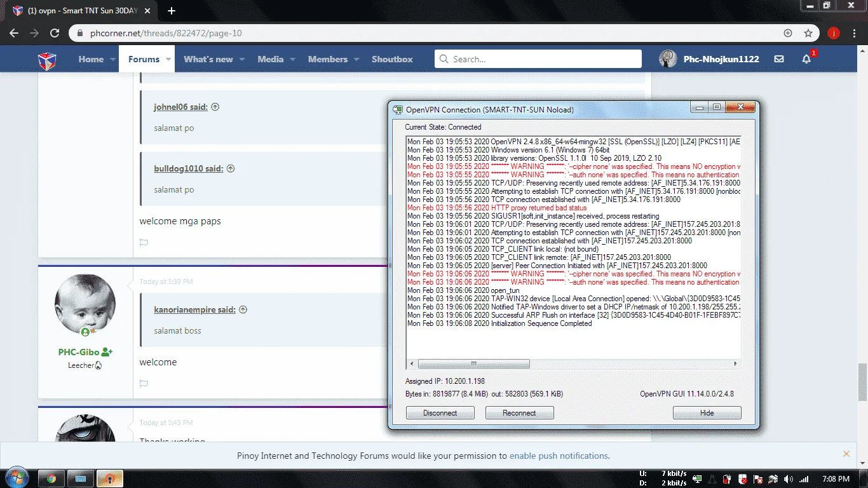The width and height of the screenshot is (868, 488).
Task: Open the volume speaker tray icon
Action: click(789, 479)
